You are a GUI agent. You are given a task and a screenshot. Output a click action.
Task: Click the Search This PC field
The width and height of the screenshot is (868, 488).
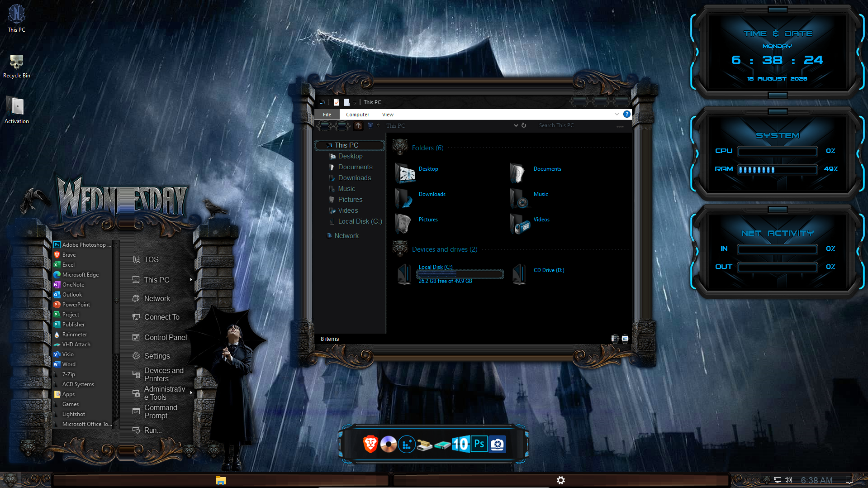point(581,125)
